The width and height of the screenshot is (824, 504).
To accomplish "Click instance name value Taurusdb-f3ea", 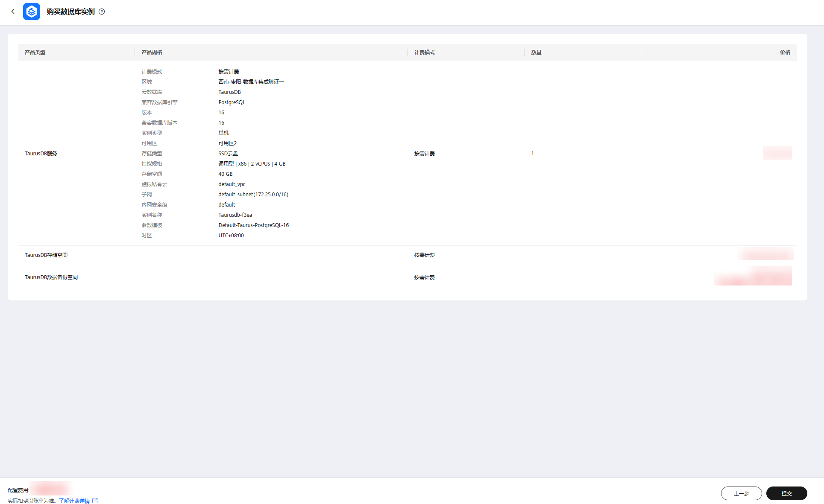I will (x=235, y=215).
